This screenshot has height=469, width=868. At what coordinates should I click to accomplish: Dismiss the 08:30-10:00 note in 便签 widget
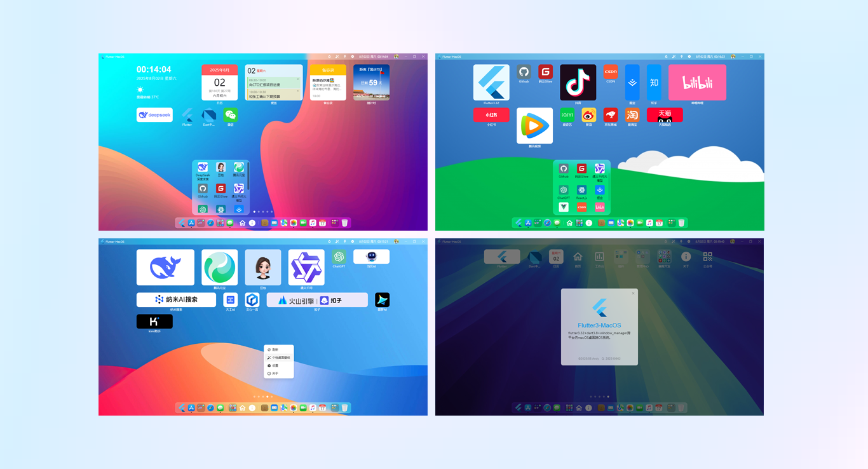pyautogui.click(x=299, y=79)
